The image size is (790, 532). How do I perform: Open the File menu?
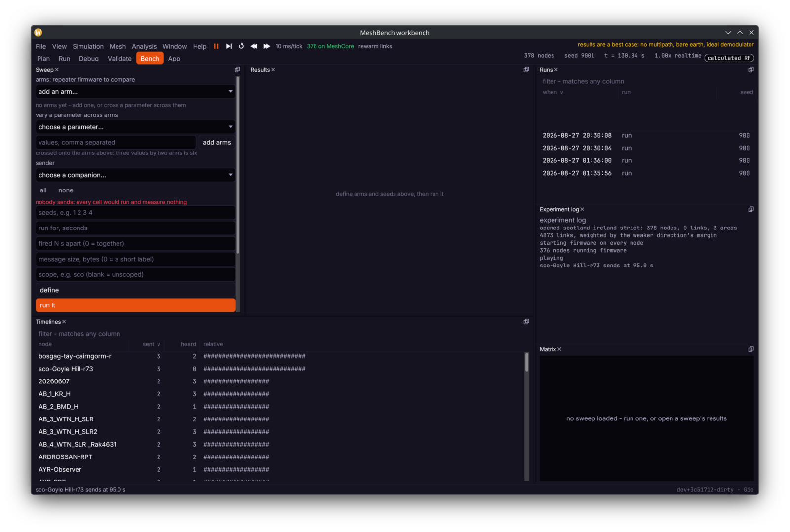41,46
